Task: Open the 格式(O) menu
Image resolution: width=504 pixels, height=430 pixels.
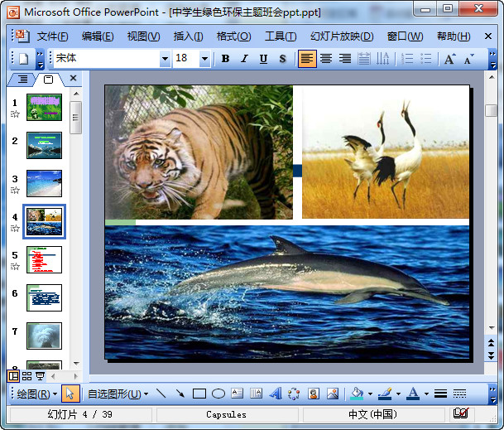Action: [233, 36]
